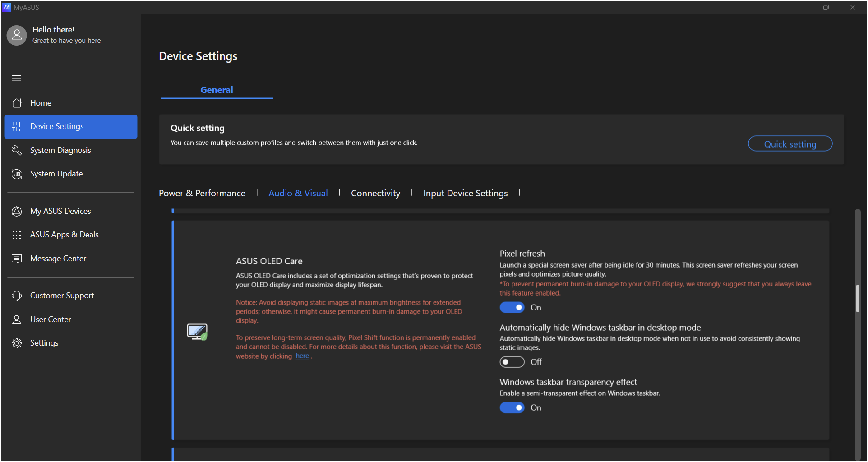Viewport: 868px width, 462px height.
Task: Click the 'ASUS OLED Care' heading
Action: pyautogui.click(x=269, y=261)
